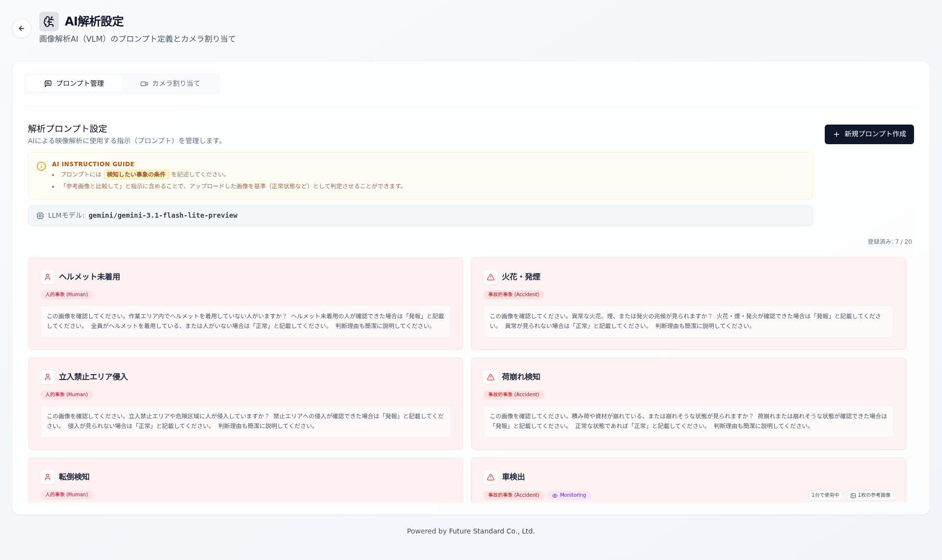Click the person icon on 転倒検知 card
Viewport: 942px width, 560px height.
48,477
